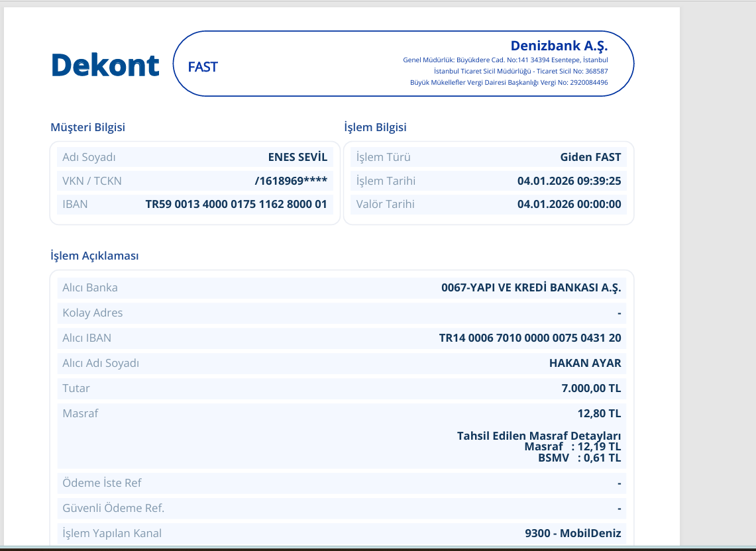The image size is (756, 551).
Task: Select recipient IBAN TR14 0006 7010 0000
Action: (530, 338)
